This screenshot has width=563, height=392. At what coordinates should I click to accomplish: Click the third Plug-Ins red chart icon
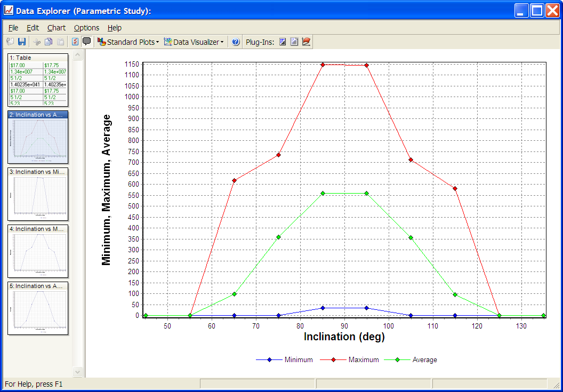(x=306, y=42)
